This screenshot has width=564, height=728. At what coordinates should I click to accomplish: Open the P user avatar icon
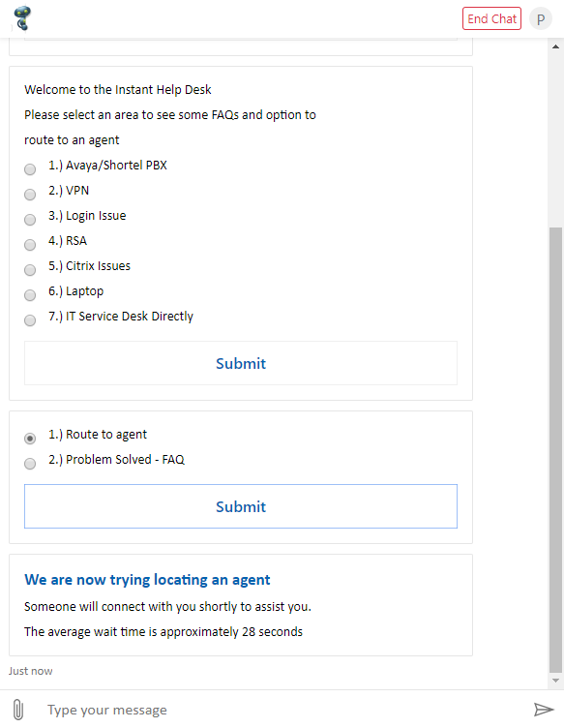[541, 19]
